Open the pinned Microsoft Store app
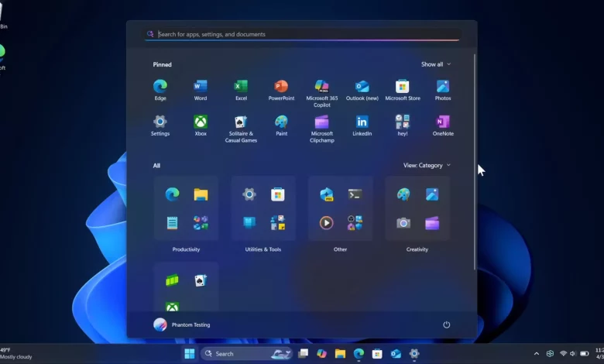 pyautogui.click(x=403, y=90)
